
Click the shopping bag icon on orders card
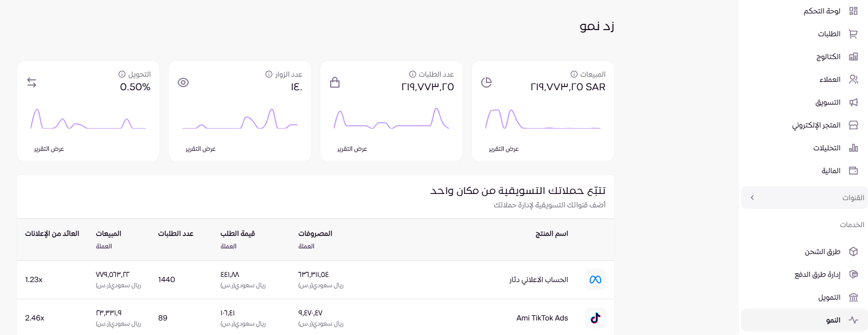coord(335,82)
